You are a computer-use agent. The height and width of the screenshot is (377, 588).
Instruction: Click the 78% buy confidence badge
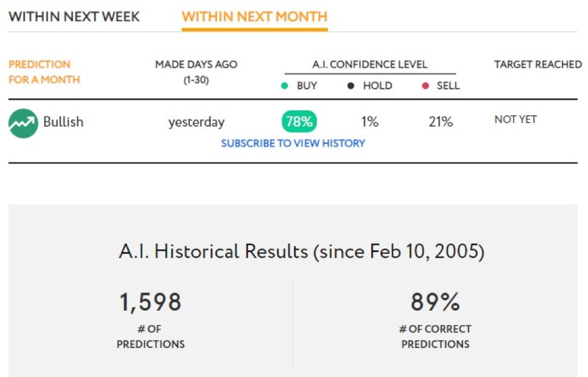299,121
